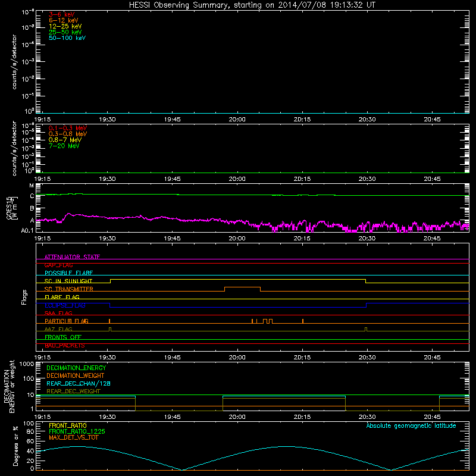Click the FRONT_RATIO_1225 legend label
The width and height of the screenshot is (476, 476).
[x=77, y=431]
